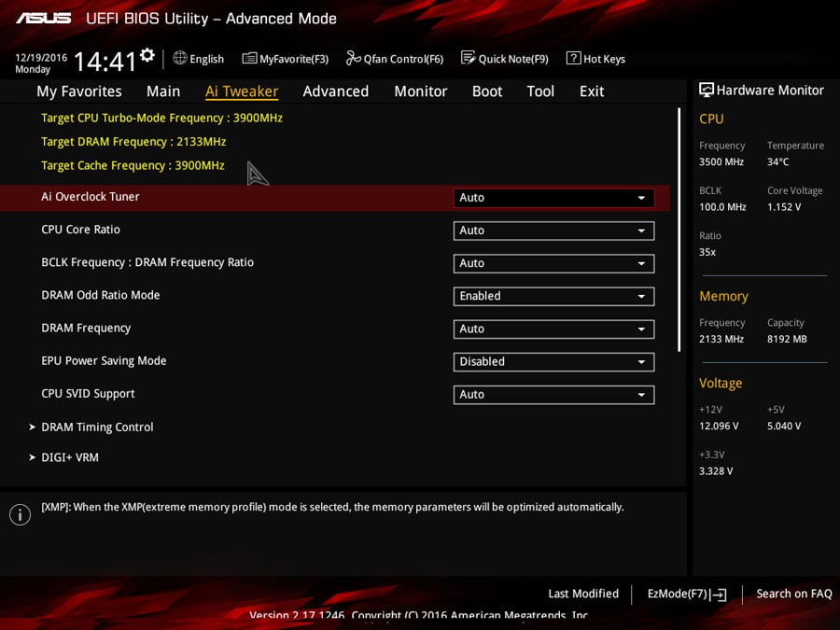The width and height of the screenshot is (840, 630).
Task: Go to the Boot tab
Action: pos(487,91)
